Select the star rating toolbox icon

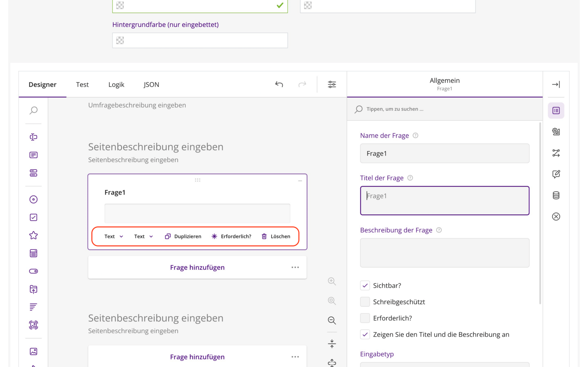click(33, 235)
